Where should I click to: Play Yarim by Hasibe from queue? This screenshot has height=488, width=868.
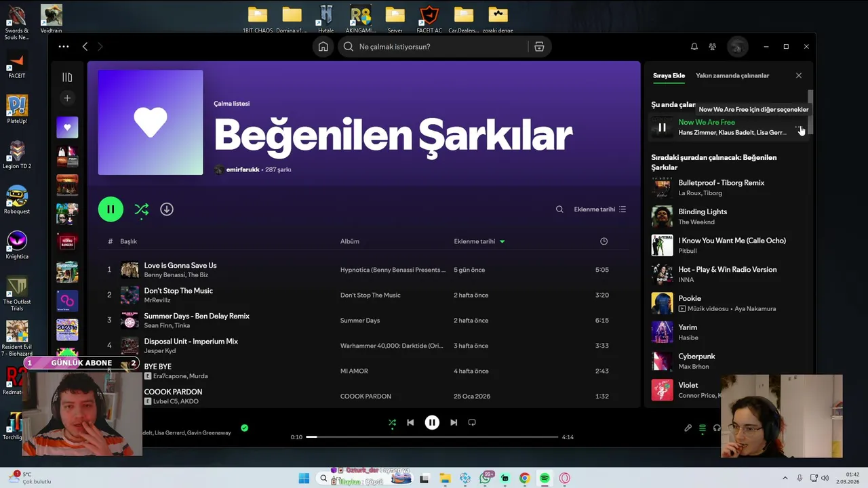[729, 332]
